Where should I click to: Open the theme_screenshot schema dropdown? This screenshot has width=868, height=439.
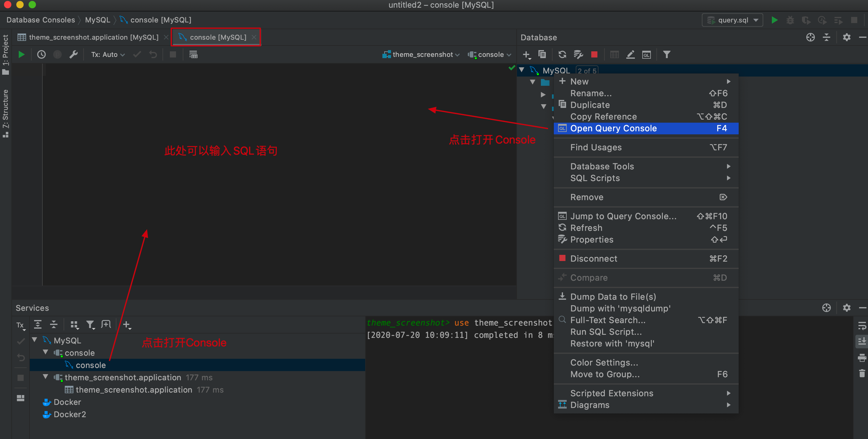(421, 55)
